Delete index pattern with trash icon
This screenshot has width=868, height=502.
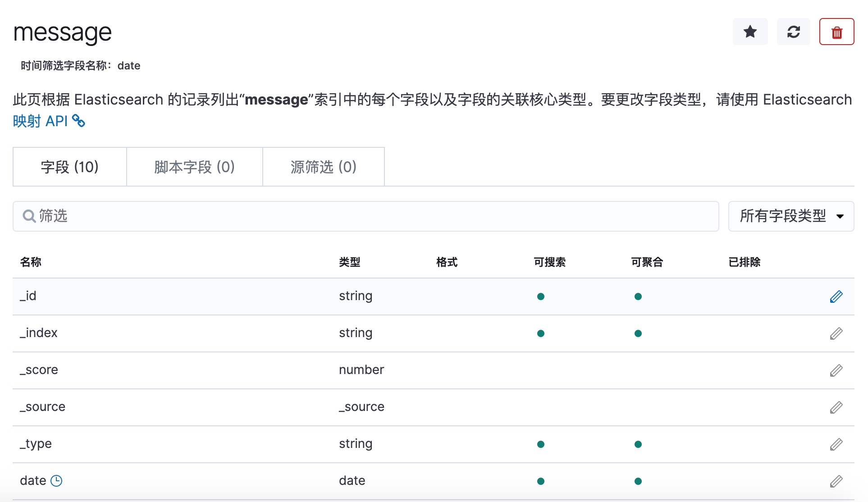point(836,32)
